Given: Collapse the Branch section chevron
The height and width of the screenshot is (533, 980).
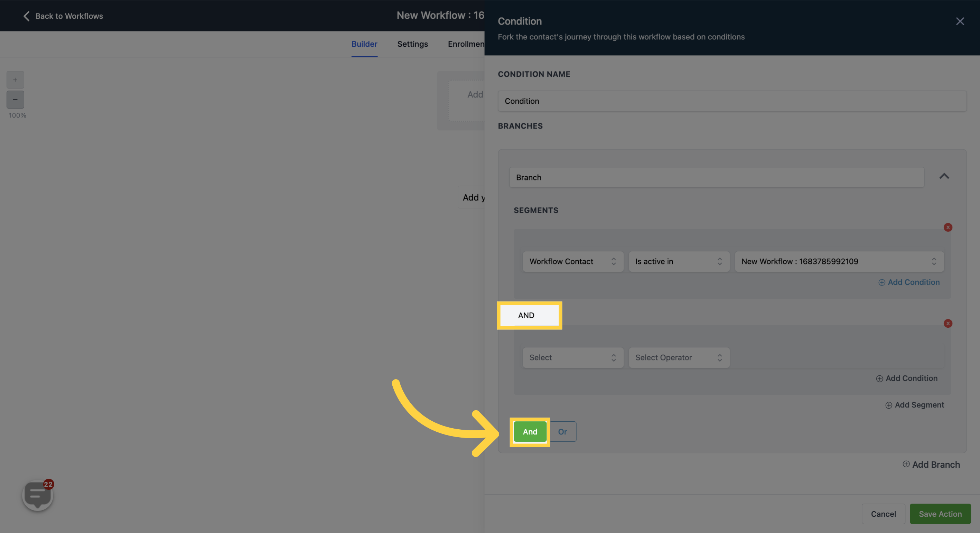Looking at the screenshot, I should click(944, 177).
